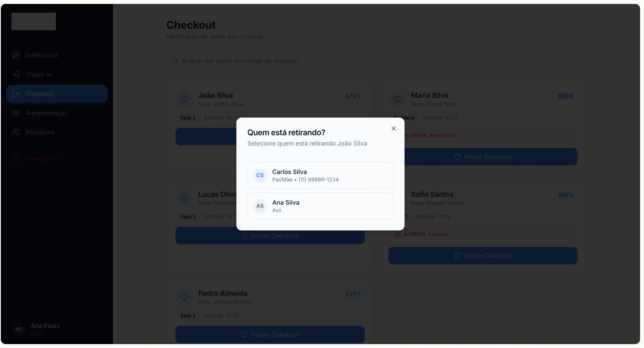The height and width of the screenshot is (348, 644).
Task: Click Iniciar Checkout for Pedro Almeida
Action: (x=270, y=334)
